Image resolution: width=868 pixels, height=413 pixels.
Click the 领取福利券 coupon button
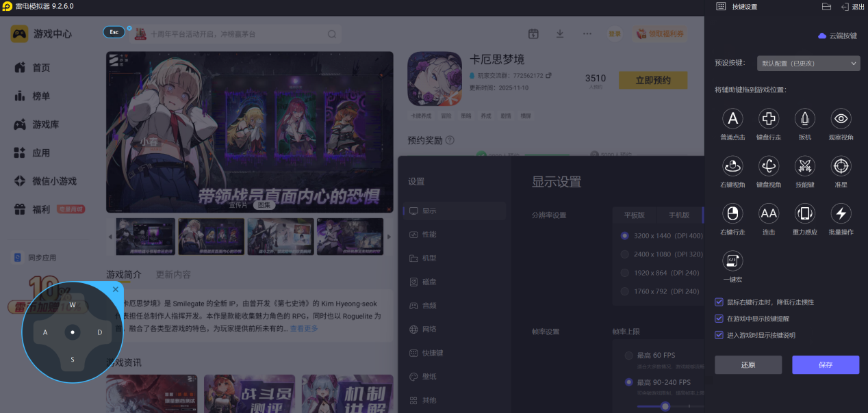coord(659,34)
